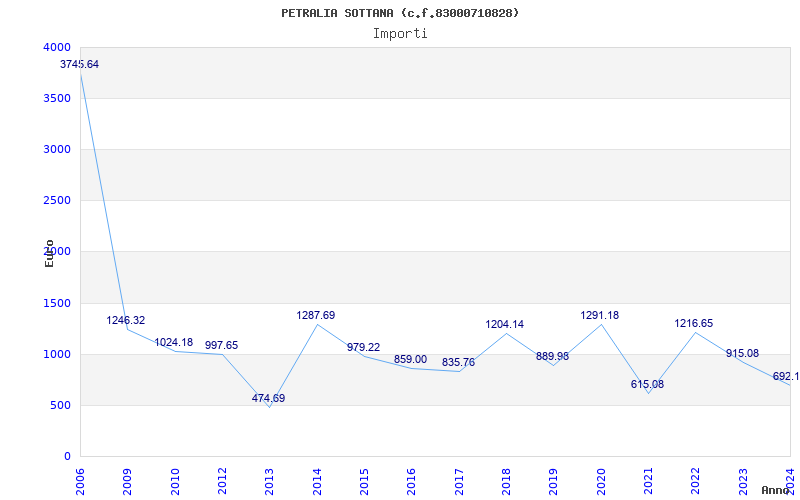This screenshot has height=500, width=800.
Task: Click the Euro y-axis title
Action: [49, 254]
